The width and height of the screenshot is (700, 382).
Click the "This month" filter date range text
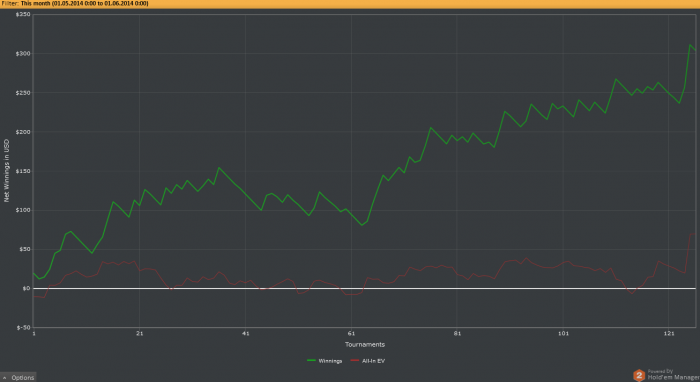(x=84, y=3)
